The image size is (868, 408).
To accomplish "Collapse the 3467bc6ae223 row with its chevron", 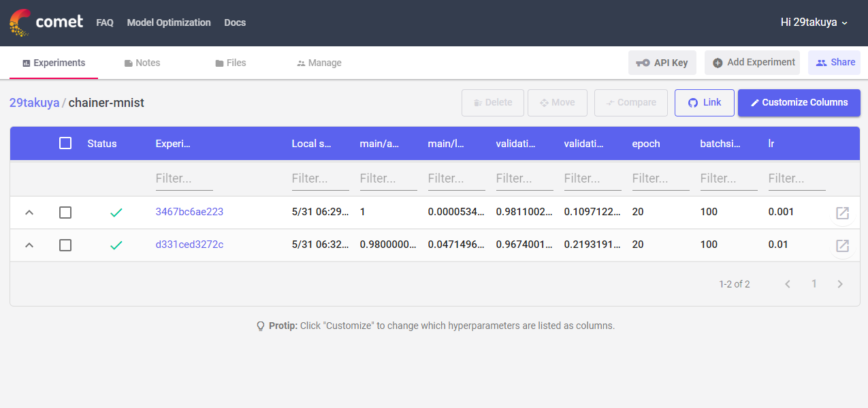I will tap(29, 212).
